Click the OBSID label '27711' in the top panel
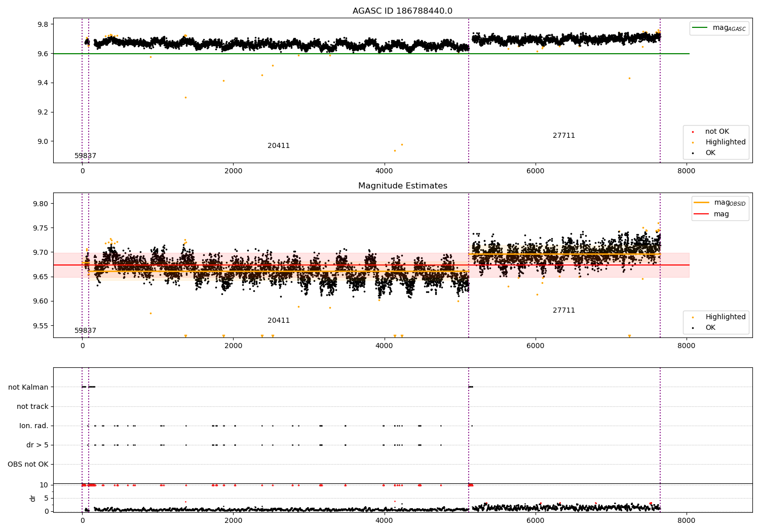 click(564, 135)
